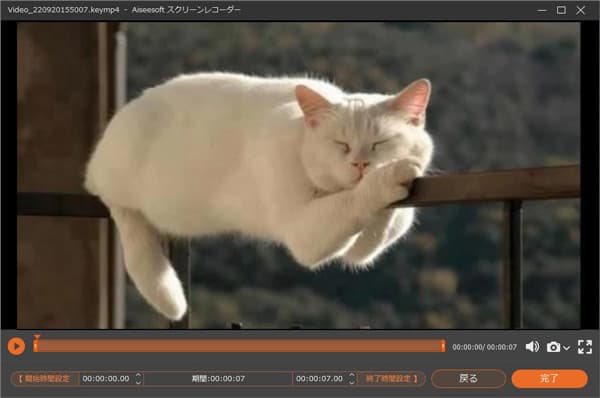
Task: Play the recorded video
Action: (x=16, y=346)
